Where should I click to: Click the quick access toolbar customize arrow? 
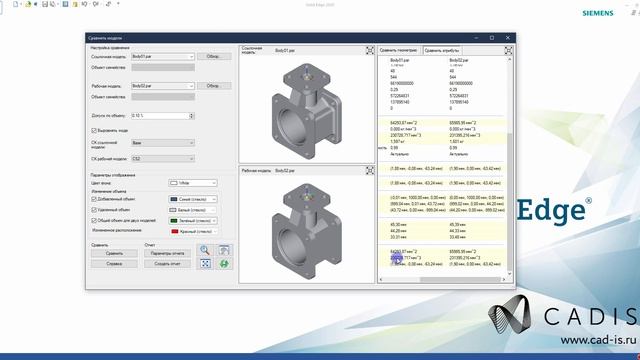[118, 4]
